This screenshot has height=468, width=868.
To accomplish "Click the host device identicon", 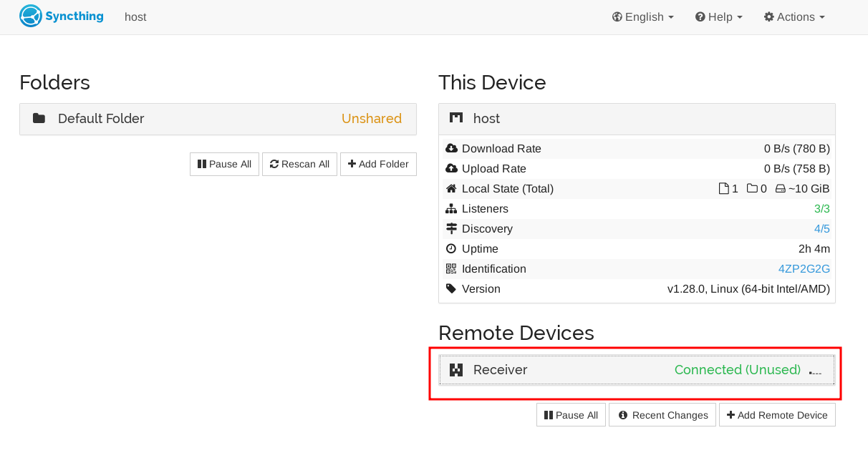I will pyautogui.click(x=456, y=118).
